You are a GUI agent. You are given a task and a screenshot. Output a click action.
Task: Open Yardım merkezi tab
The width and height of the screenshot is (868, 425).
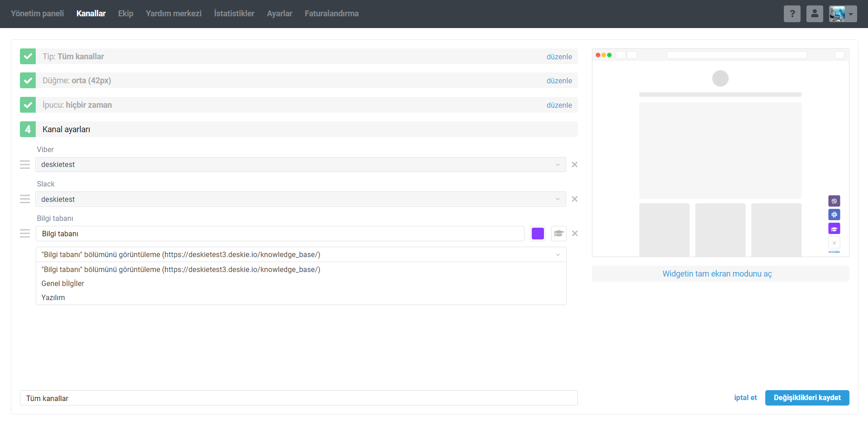(x=174, y=14)
